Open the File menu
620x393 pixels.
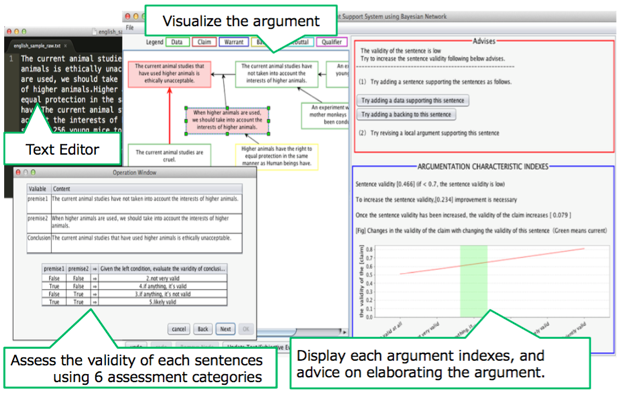(130, 28)
